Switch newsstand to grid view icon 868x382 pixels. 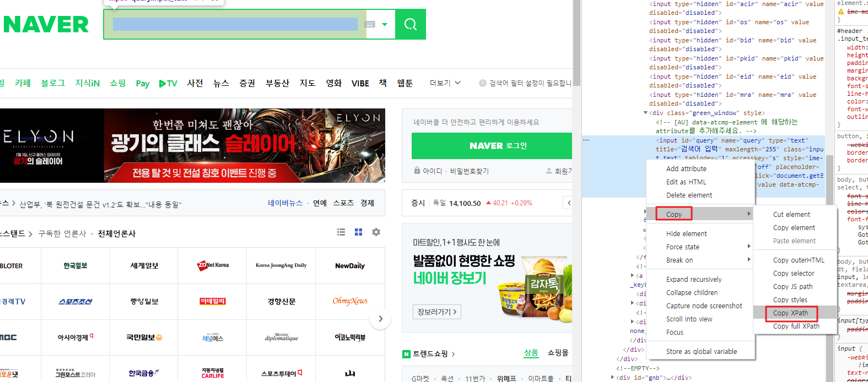click(x=358, y=232)
